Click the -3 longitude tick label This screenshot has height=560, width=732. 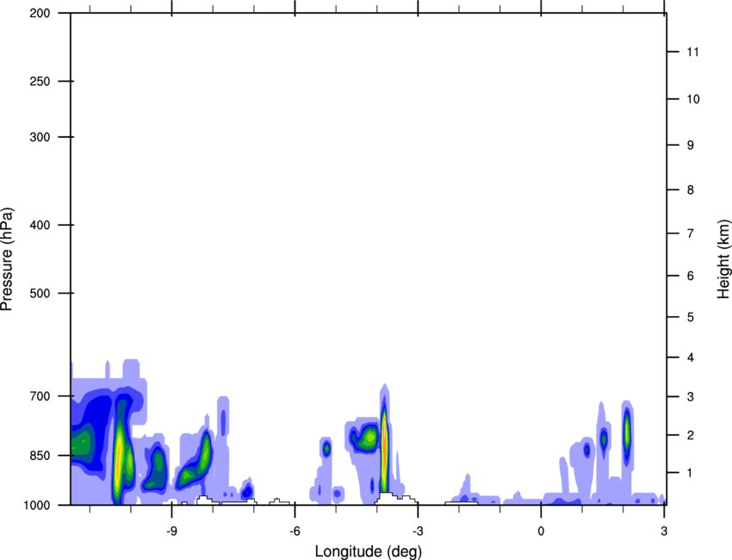(418, 531)
